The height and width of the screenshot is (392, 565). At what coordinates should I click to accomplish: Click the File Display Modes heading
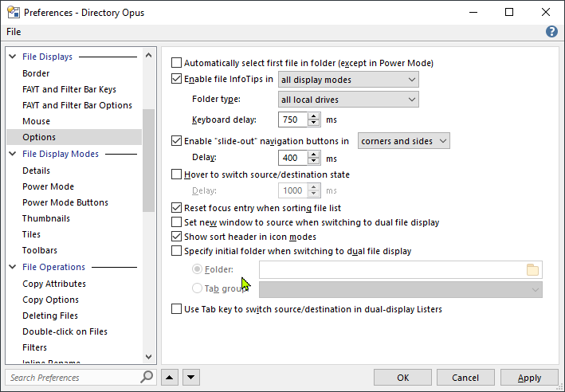[61, 154]
